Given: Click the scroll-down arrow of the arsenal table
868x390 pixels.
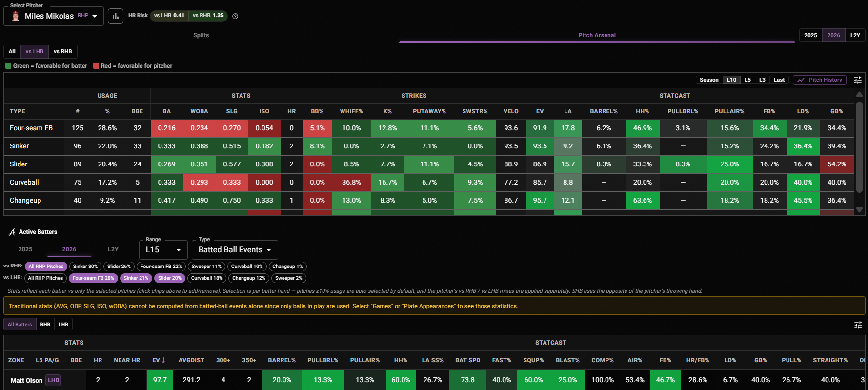Looking at the screenshot, I should coord(859,210).
